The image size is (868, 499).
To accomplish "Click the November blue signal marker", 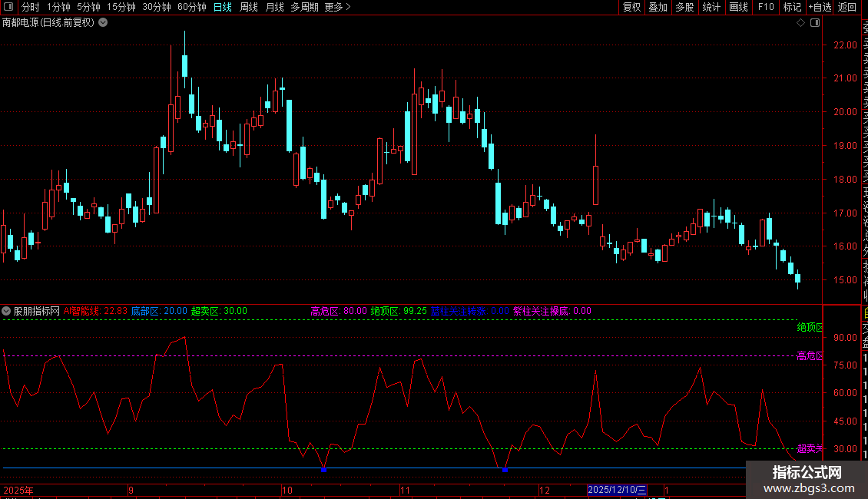I will tap(505, 470).
